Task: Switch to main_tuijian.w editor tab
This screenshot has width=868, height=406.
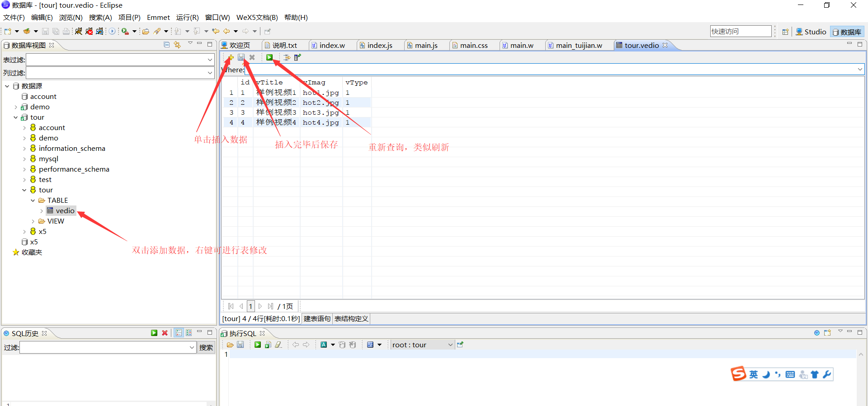Action: [575, 45]
